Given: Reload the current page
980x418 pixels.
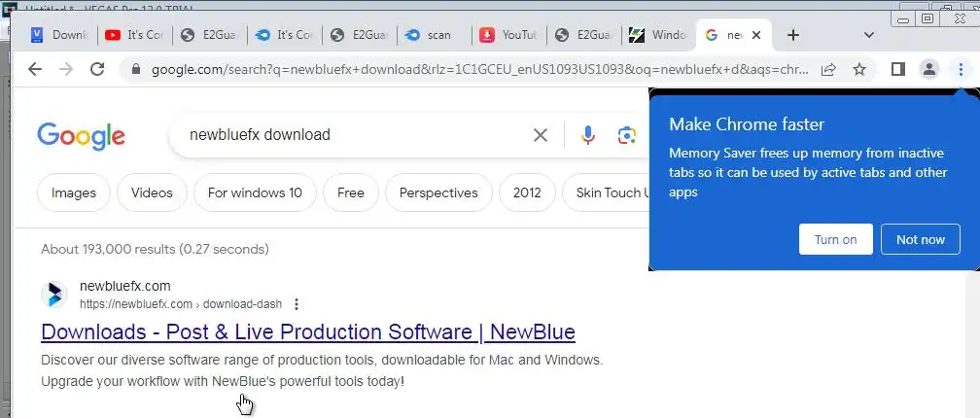Looking at the screenshot, I should (x=97, y=69).
